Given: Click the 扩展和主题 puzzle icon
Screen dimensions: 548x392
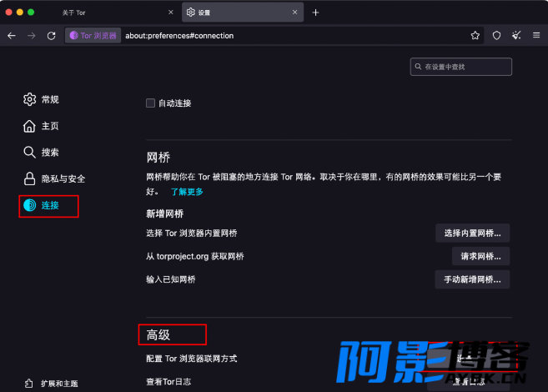Looking at the screenshot, I should [29, 384].
